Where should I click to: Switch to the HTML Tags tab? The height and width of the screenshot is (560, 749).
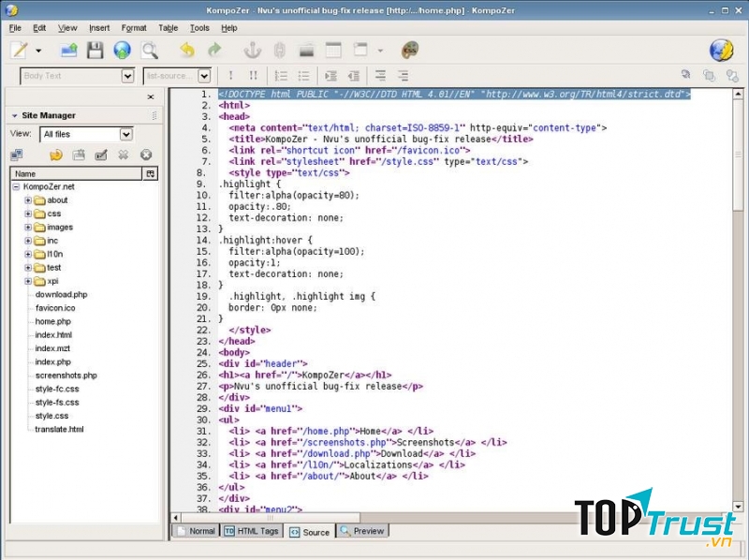(x=251, y=531)
